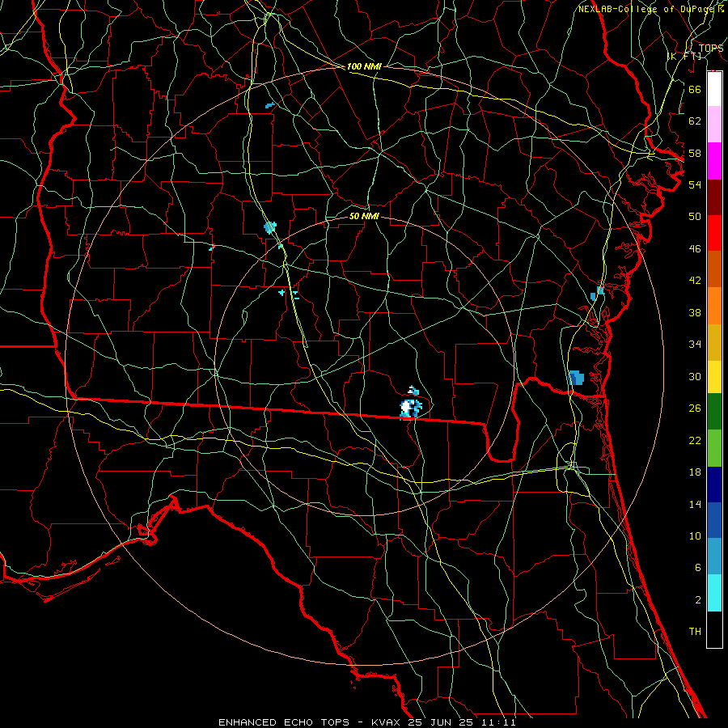This screenshot has width=728, height=728.
Task: Click the legend value '62'
Action: pos(695,121)
